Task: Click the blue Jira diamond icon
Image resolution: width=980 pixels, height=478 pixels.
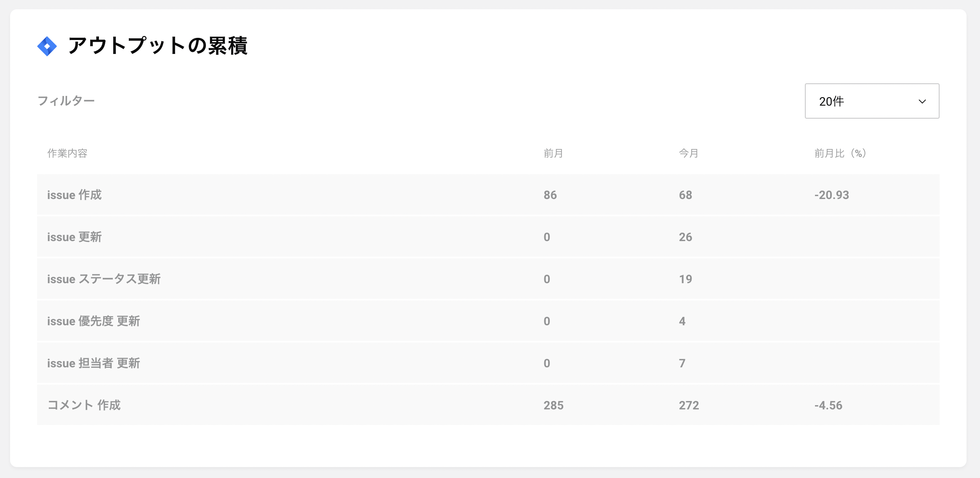Action: [47, 46]
